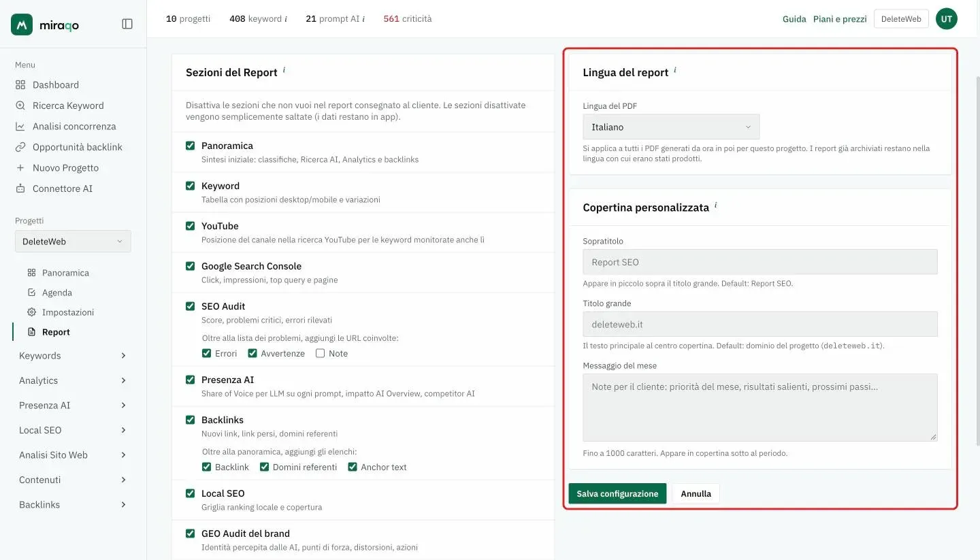980x560 pixels.
Task: Click the Agenda calendar-check icon
Action: (31, 293)
